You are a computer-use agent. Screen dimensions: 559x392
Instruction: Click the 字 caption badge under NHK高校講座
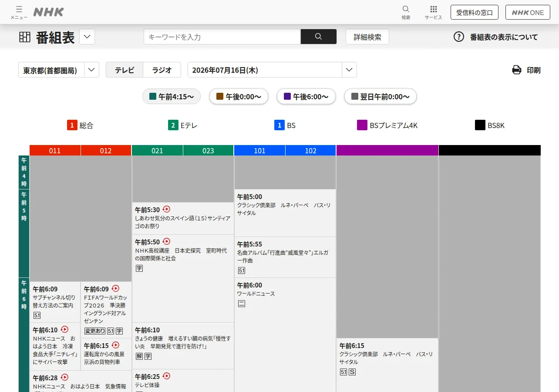tap(139, 268)
